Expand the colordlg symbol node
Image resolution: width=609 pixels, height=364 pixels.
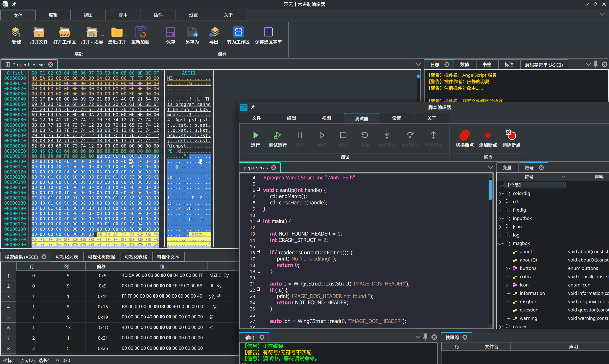pyautogui.click(x=500, y=193)
